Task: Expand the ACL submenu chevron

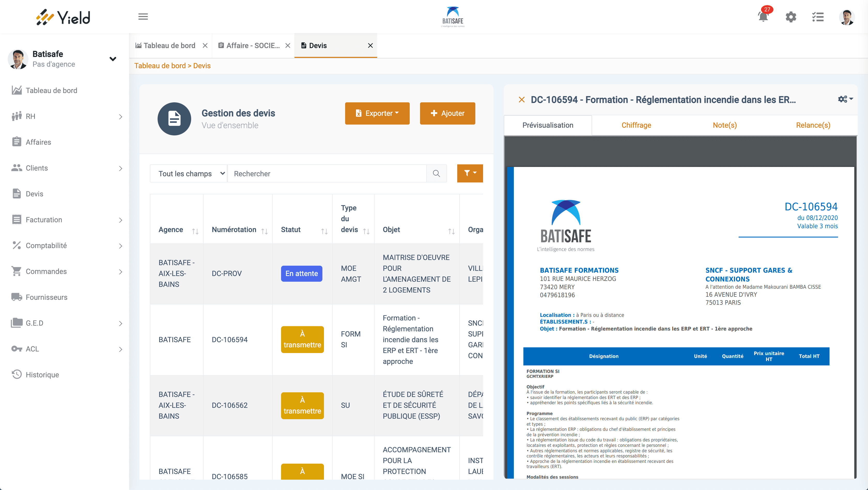Action: click(121, 349)
